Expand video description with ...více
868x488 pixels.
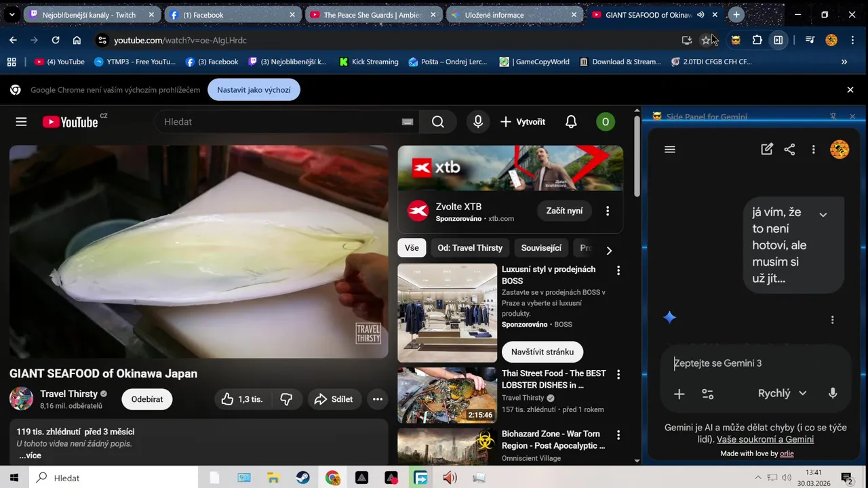[x=30, y=455]
